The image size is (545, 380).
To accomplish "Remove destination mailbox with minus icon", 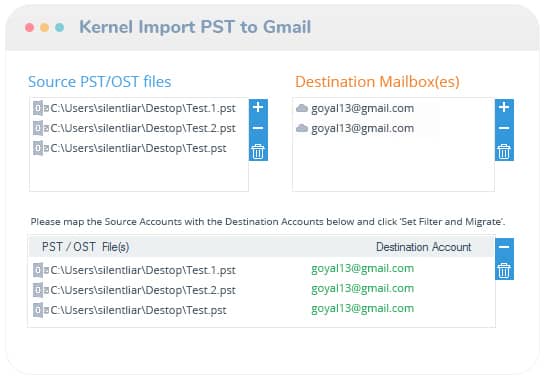I will pos(504,128).
